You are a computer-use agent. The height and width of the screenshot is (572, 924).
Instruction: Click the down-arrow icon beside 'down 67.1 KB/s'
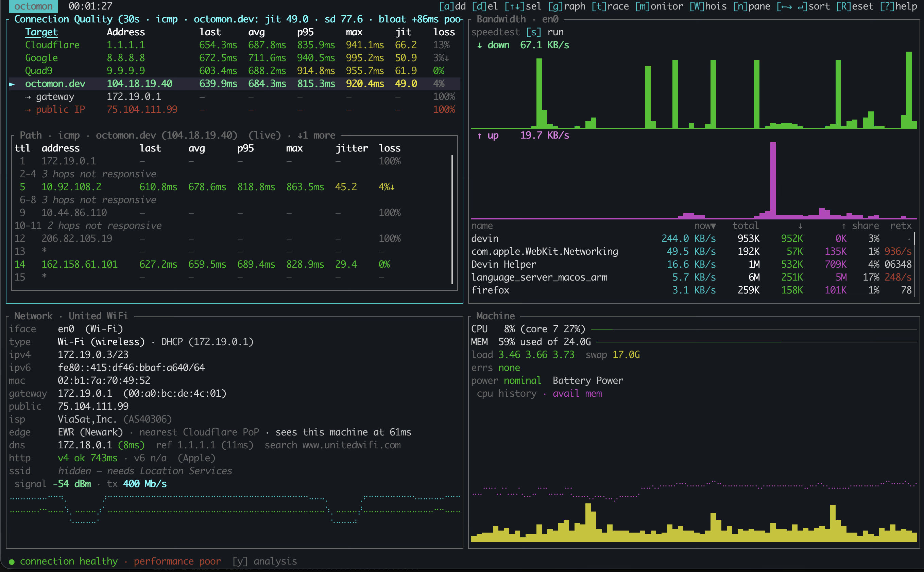point(480,46)
